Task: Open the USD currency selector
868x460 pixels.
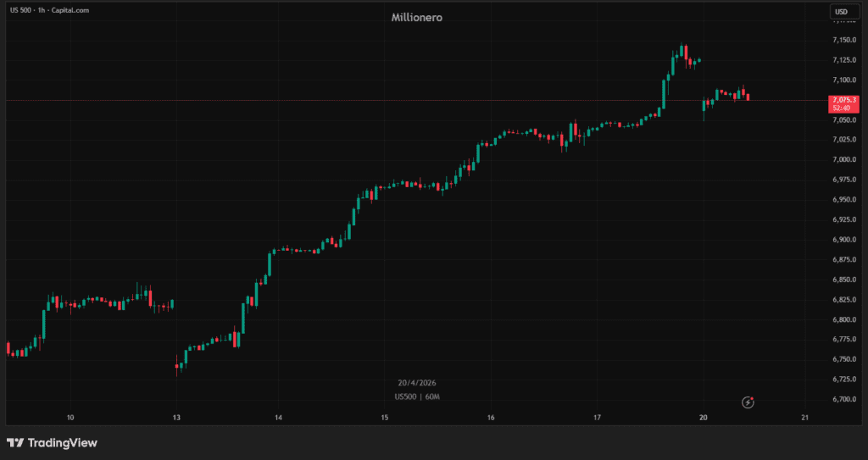Action: tap(841, 11)
